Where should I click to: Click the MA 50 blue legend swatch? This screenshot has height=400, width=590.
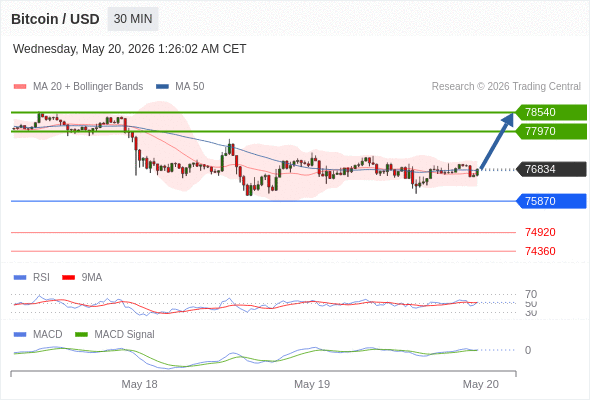(x=162, y=87)
